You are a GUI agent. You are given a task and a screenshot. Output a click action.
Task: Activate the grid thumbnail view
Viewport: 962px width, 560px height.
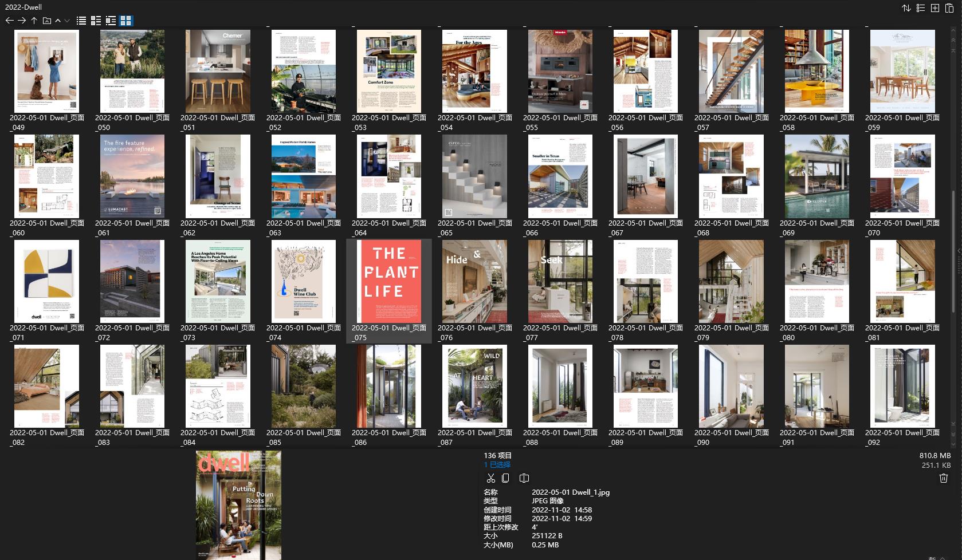(x=127, y=21)
